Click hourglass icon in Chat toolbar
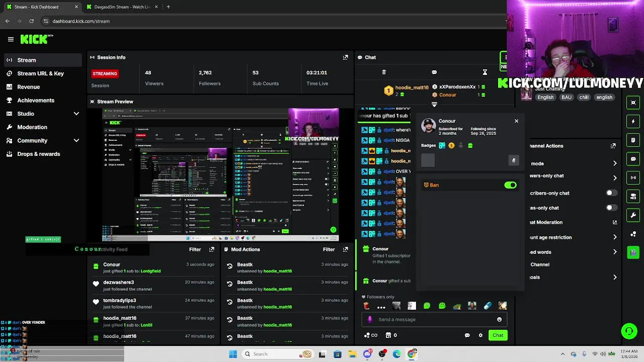Viewport: 644px width, 362px height. pyautogui.click(x=485, y=72)
